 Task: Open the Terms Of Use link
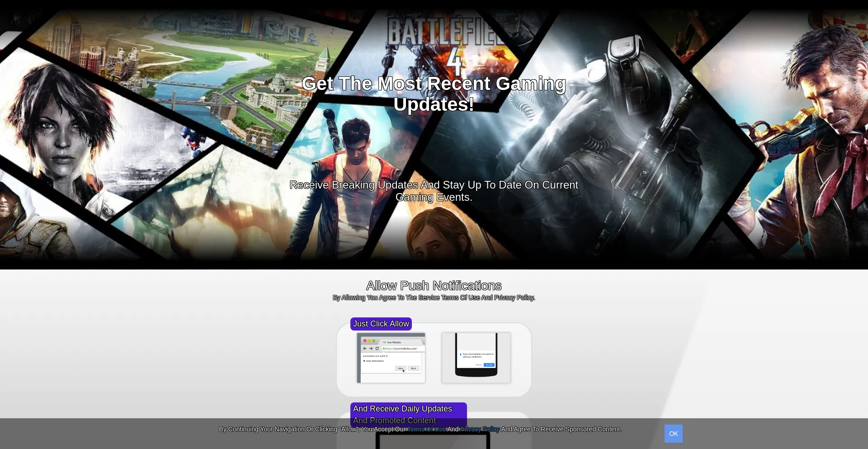(426, 429)
